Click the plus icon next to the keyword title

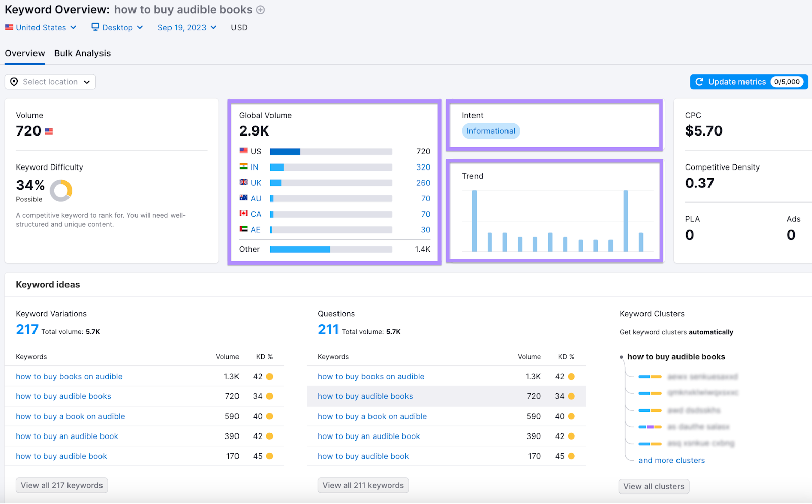coord(260,10)
